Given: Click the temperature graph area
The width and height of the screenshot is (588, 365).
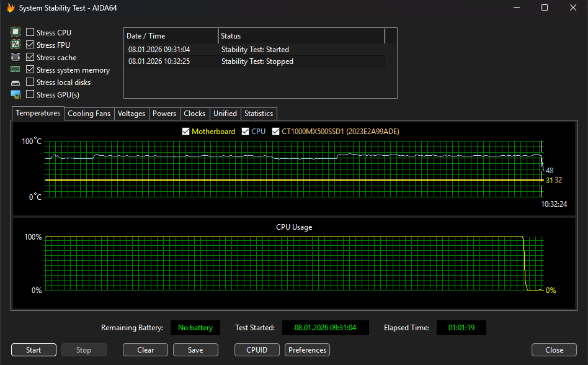Looking at the screenshot, I should pos(295,169).
